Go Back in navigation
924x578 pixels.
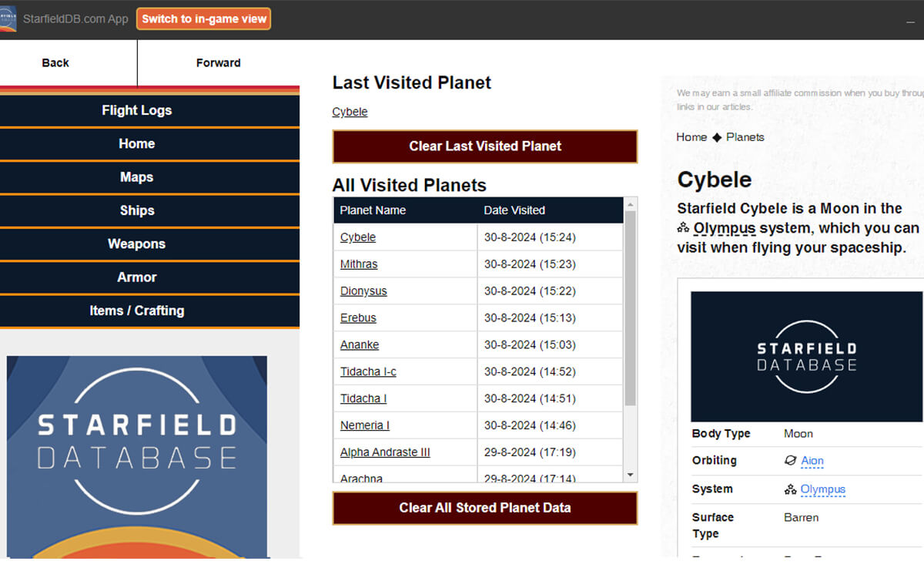pyautogui.click(x=55, y=62)
